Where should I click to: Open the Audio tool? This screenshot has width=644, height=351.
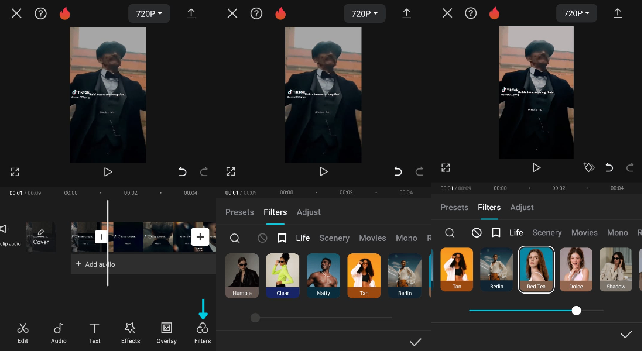click(x=59, y=333)
